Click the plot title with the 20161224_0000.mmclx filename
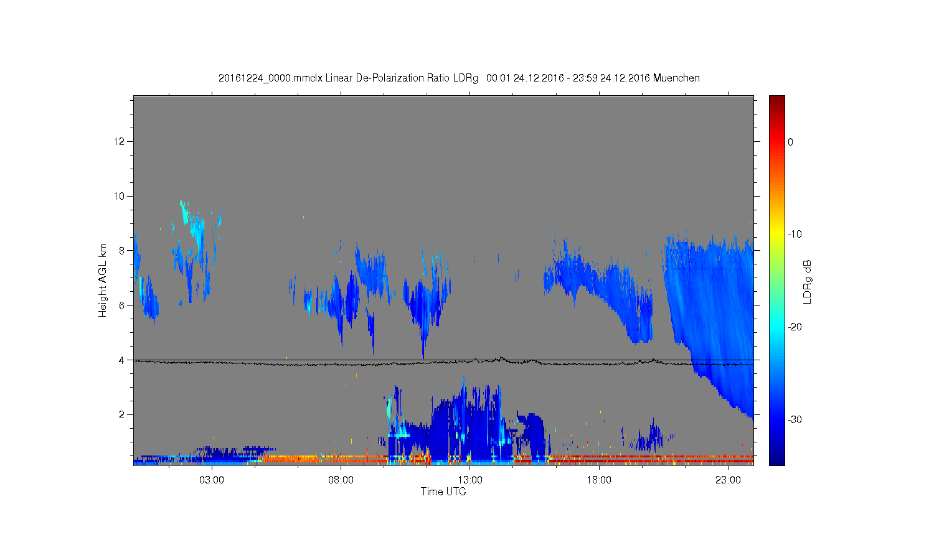934x560 pixels. point(459,78)
